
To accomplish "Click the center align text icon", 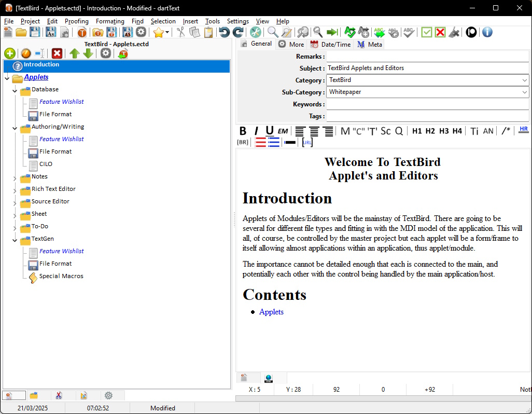I will coord(314,131).
